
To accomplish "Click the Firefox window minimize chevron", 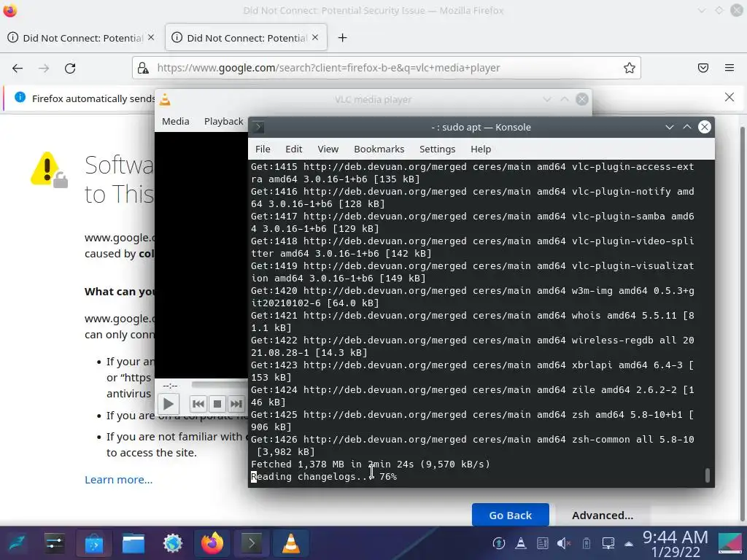I will point(702,10).
